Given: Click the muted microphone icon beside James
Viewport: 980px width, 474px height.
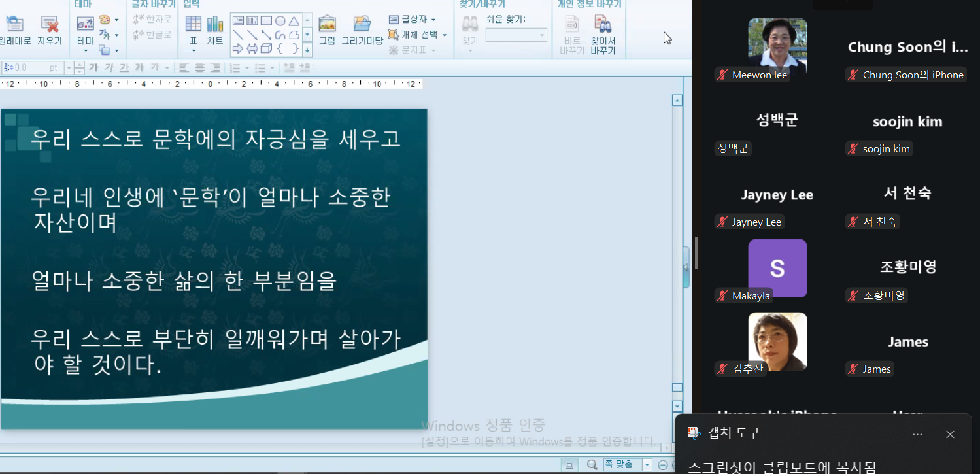Looking at the screenshot, I should click(x=853, y=369).
